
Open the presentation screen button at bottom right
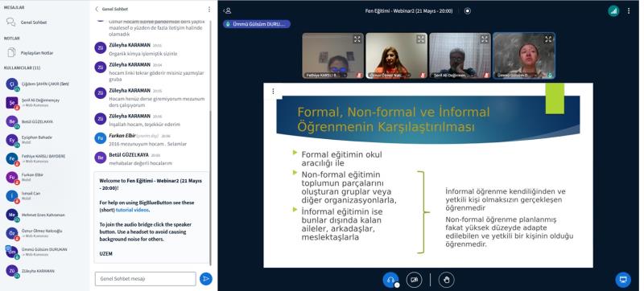tap(623, 280)
